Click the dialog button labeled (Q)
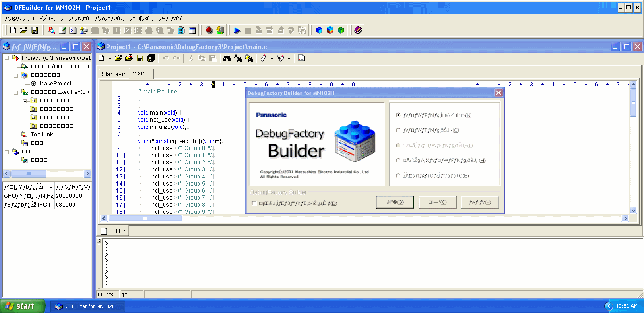 point(438,202)
